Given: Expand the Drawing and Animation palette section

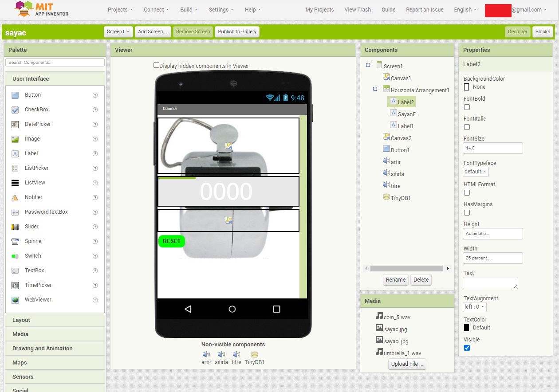Looking at the screenshot, I should tap(55, 348).
